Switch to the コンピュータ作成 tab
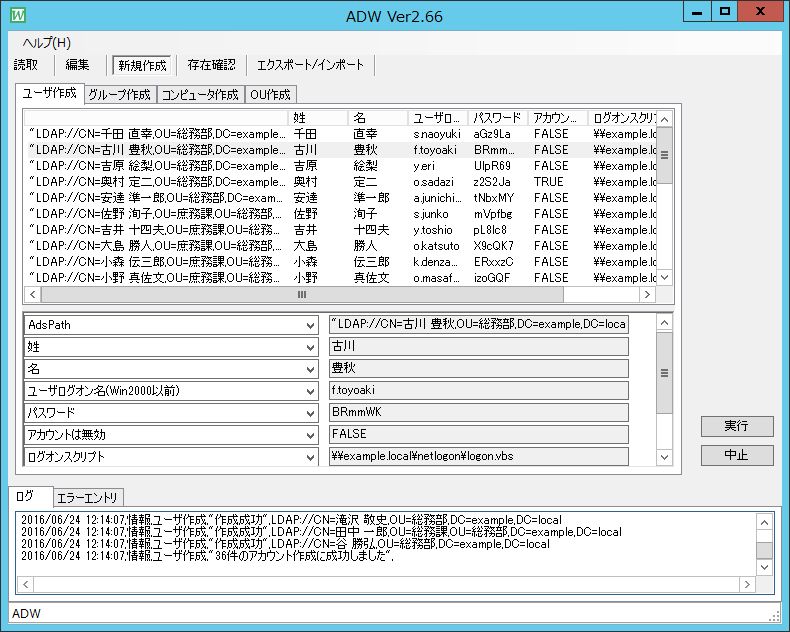The width and height of the screenshot is (790, 632). (x=200, y=95)
